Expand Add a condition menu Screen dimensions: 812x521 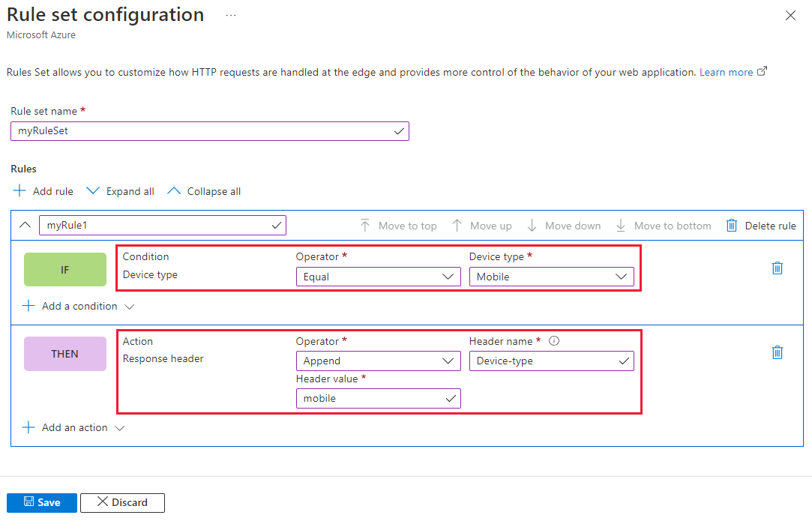[79, 306]
